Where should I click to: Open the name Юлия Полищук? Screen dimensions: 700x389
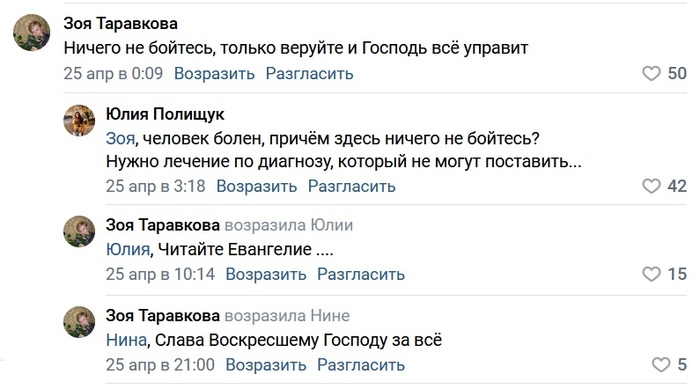click(165, 114)
